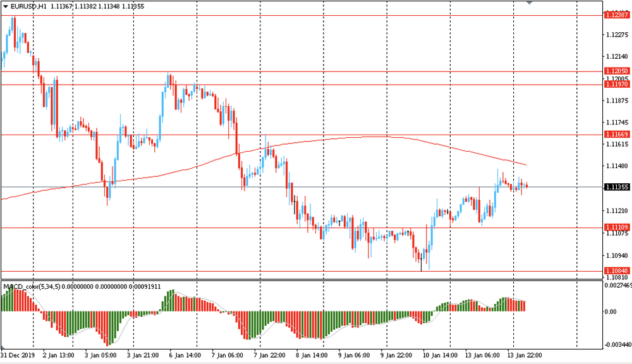
Task: Click the 1.11970 red price level tag
Action: point(616,84)
